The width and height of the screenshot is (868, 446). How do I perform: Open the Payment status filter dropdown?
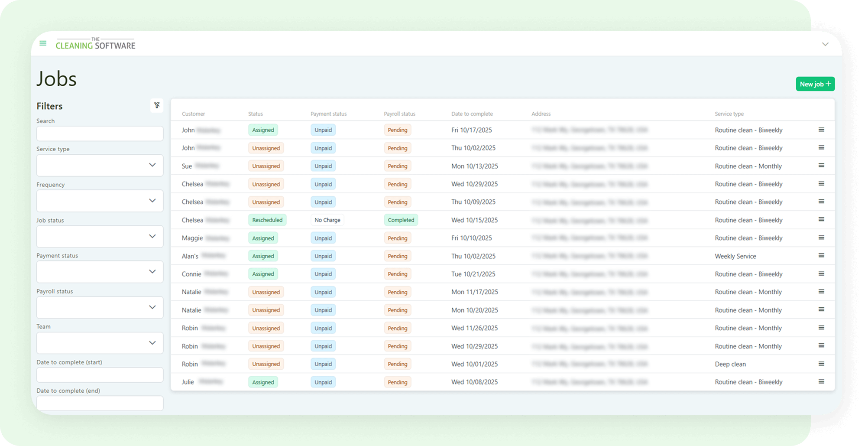pyautogui.click(x=100, y=272)
